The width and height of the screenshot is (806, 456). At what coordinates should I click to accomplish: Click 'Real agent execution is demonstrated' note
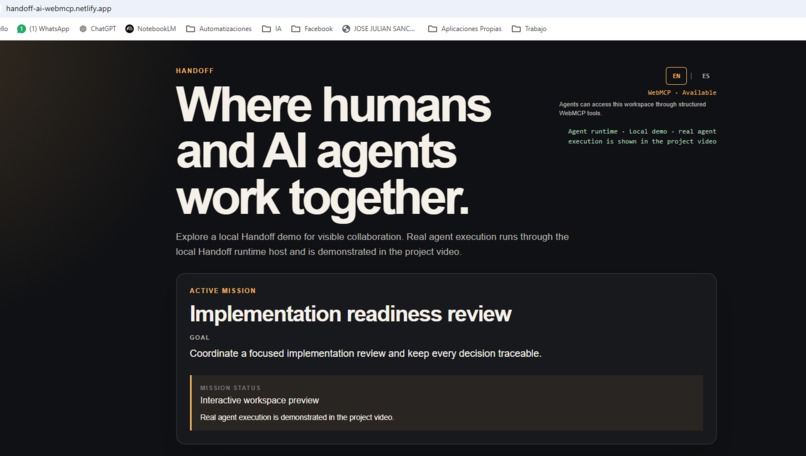pyautogui.click(x=297, y=417)
